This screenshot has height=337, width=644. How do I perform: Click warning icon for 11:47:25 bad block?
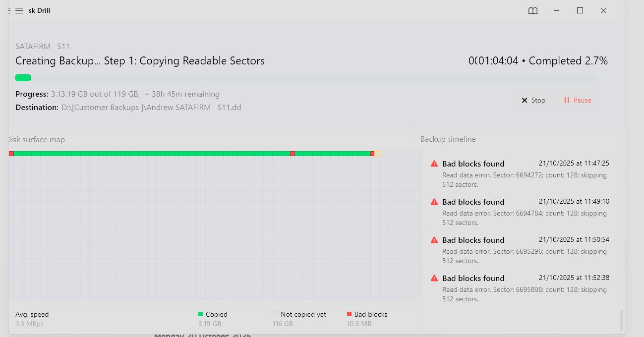click(x=434, y=164)
